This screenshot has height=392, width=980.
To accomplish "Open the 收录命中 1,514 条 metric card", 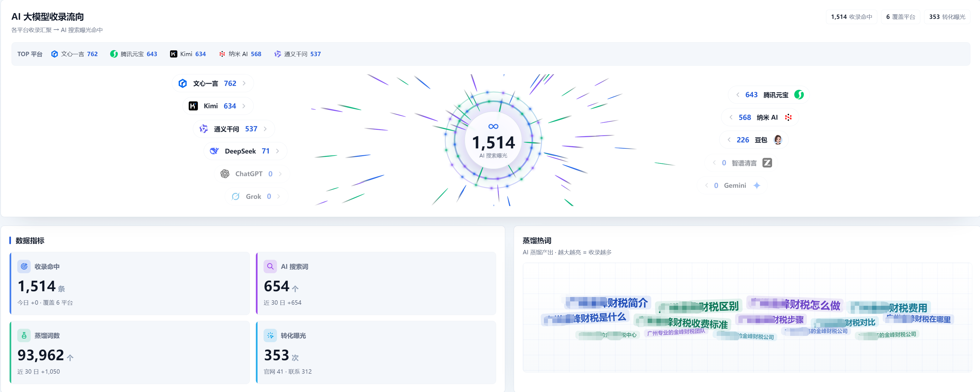I will click(130, 283).
